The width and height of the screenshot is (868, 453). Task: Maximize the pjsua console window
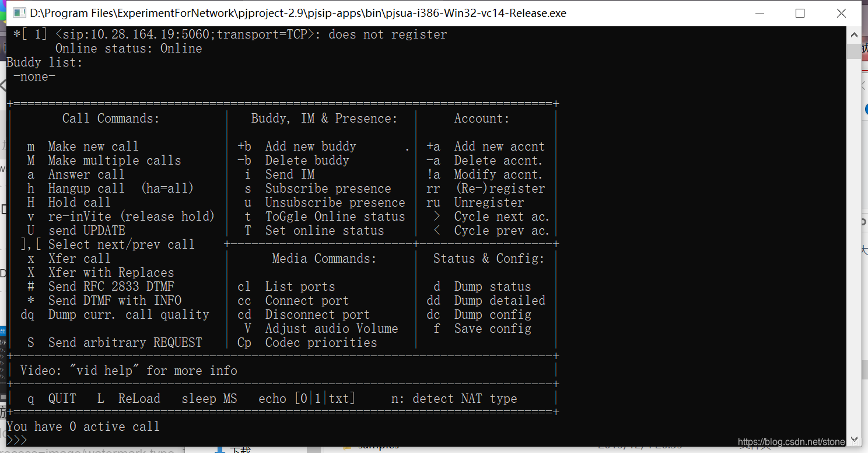click(x=800, y=13)
